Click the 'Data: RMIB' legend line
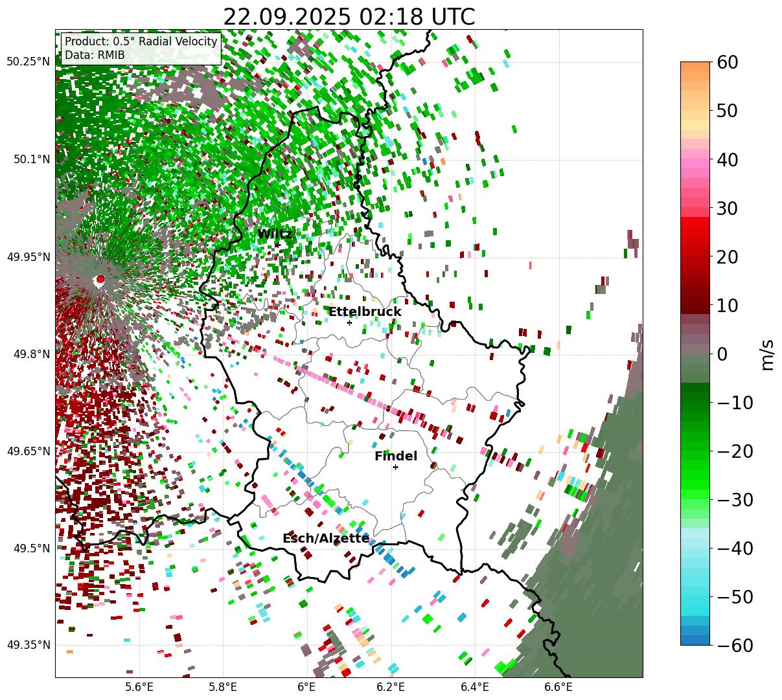 (95, 56)
